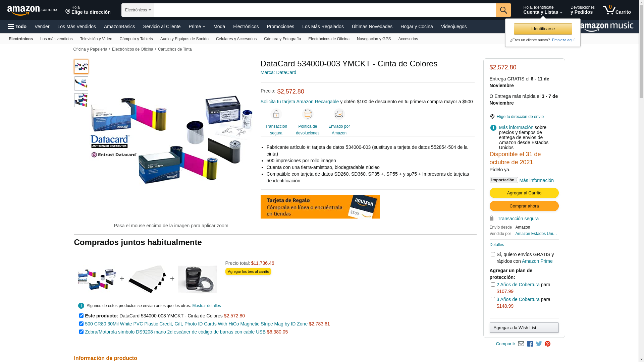Select the second product thumbnail image
The height and width of the screenshot is (362, 644).
81,83
